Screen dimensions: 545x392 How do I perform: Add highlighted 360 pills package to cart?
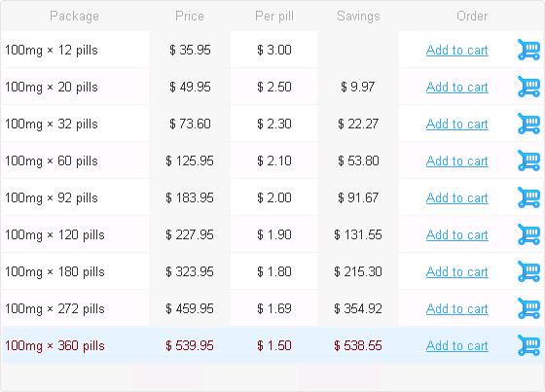(457, 345)
